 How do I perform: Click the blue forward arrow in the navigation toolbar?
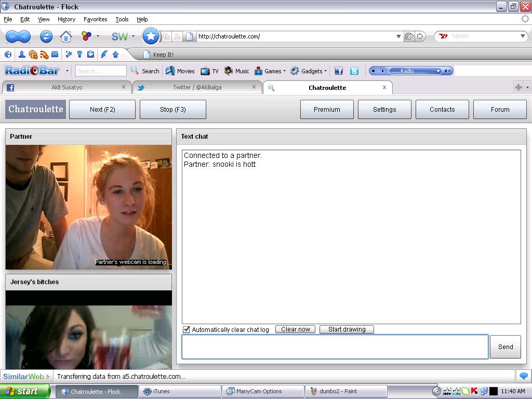click(x=24, y=36)
